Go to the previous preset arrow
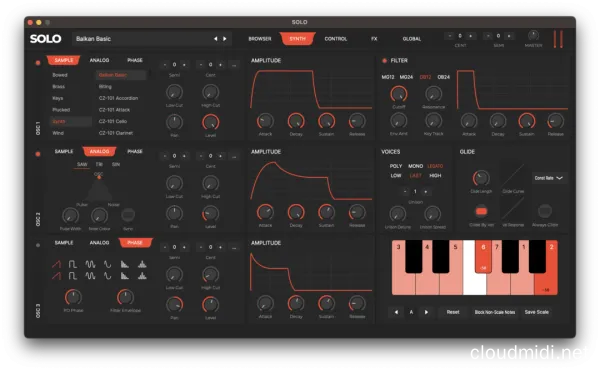Image resolution: width=600 pixels, height=370 pixels. coord(215,39)
